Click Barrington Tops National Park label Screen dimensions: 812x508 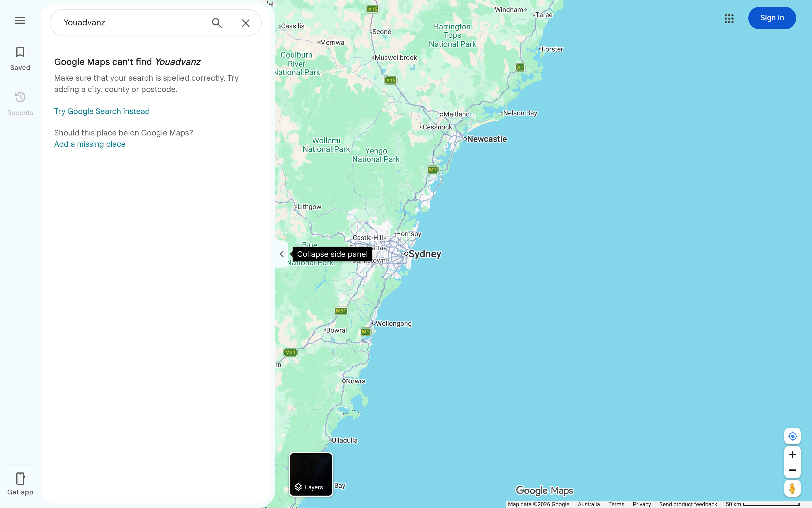tap(452, 35)
